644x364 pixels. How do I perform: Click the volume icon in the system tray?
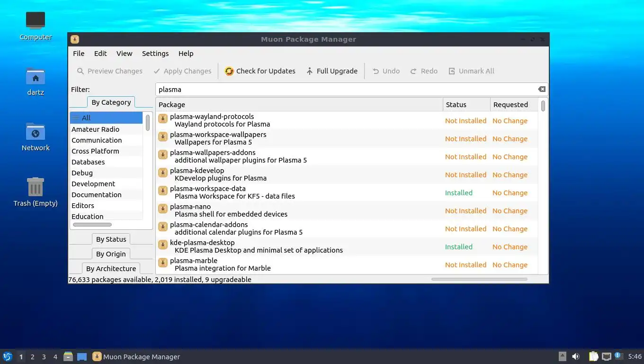coord(576,356)
